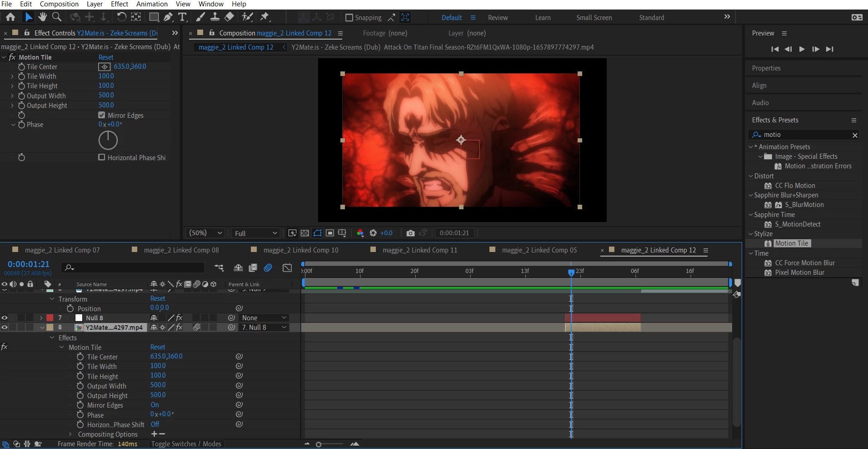The width and height of the screenshot is (868, 449).
Task: Open the Full resolution dropdown
Action: [x=256, y=233]
